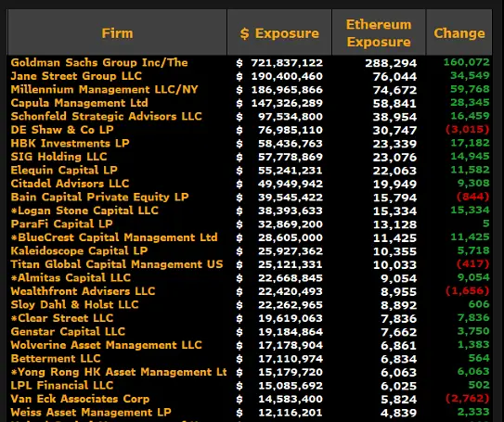Click *Logan Stone Capital LLC
This screenshot has width=504, height=422.
(x=84, y=211)
